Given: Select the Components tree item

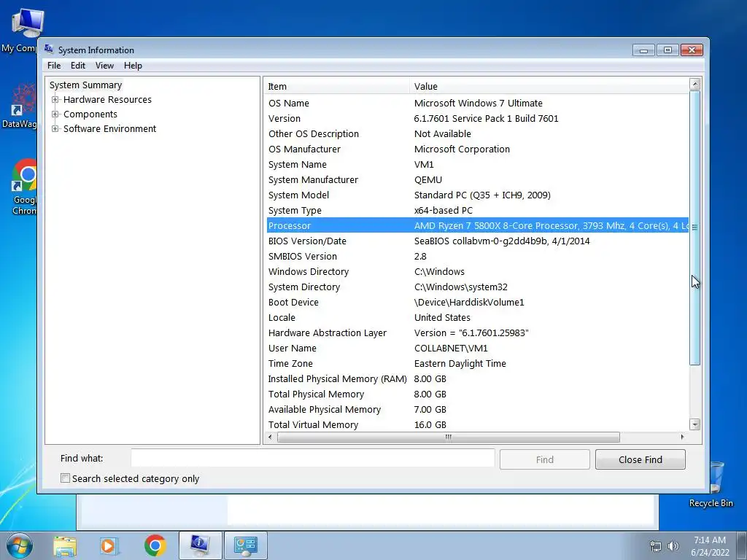Looking at the screenshot, I should 90,114.
